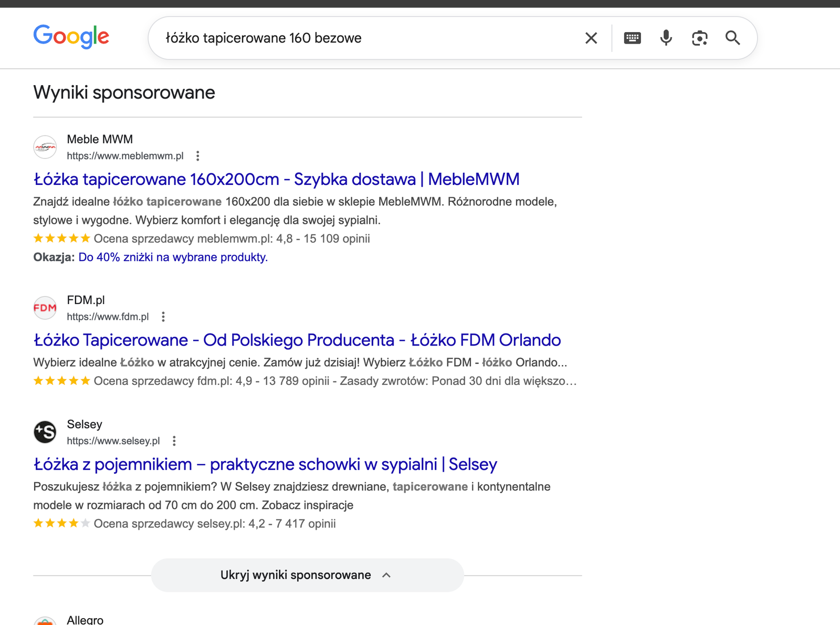This screenshot has height=625, width=840.
Task: Click the https://www.selsey.pl URL text
Action: (113, 441)
